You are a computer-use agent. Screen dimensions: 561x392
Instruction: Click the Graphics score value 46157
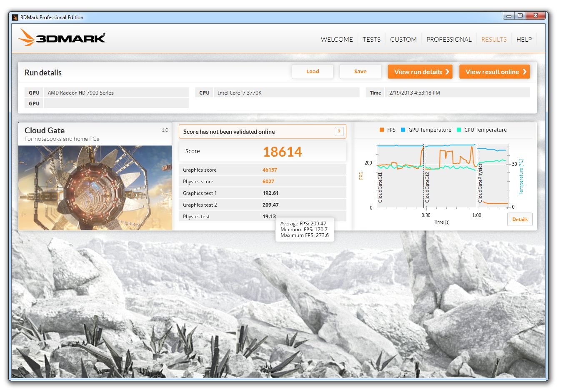[x=270, y=170]
